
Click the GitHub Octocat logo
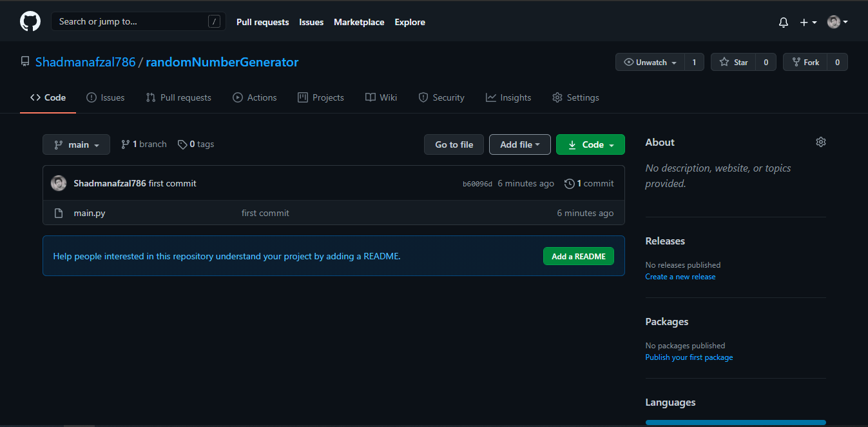click(x=30, y=22)
